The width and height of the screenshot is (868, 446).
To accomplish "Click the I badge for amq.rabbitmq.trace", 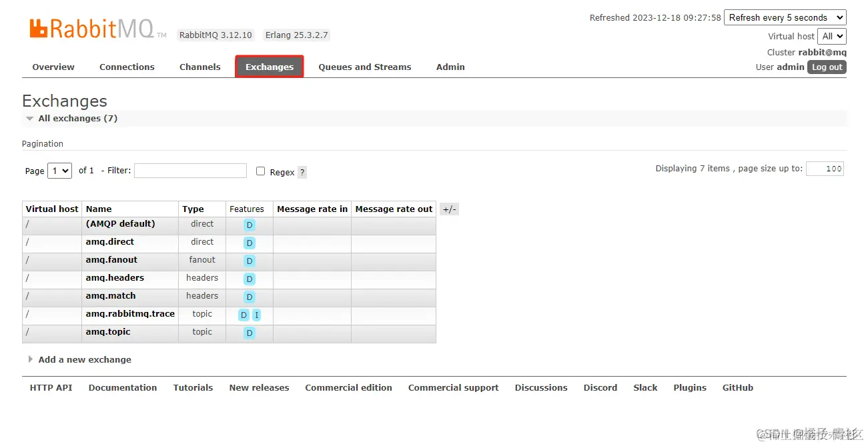I will (x=257, y=315).
